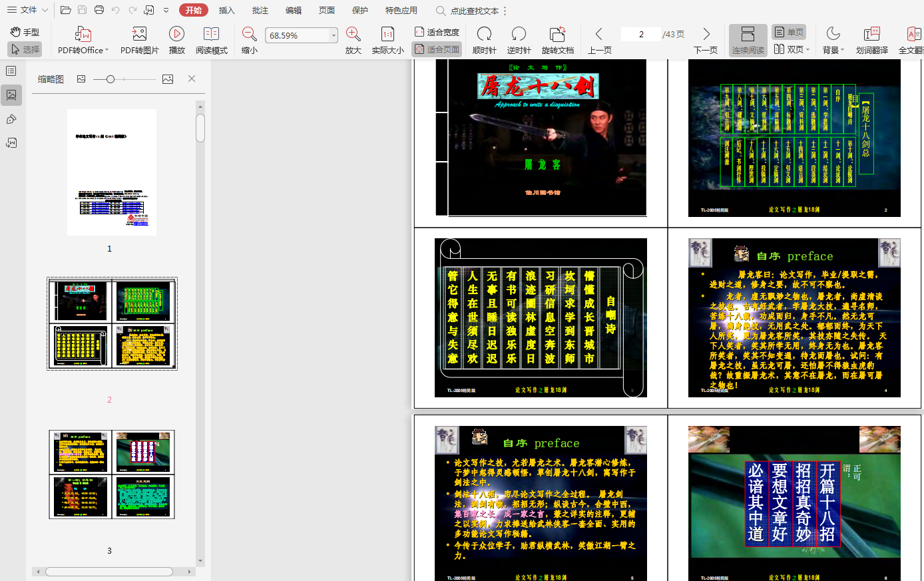Select the 手型 hand tool

click(25, 32)
